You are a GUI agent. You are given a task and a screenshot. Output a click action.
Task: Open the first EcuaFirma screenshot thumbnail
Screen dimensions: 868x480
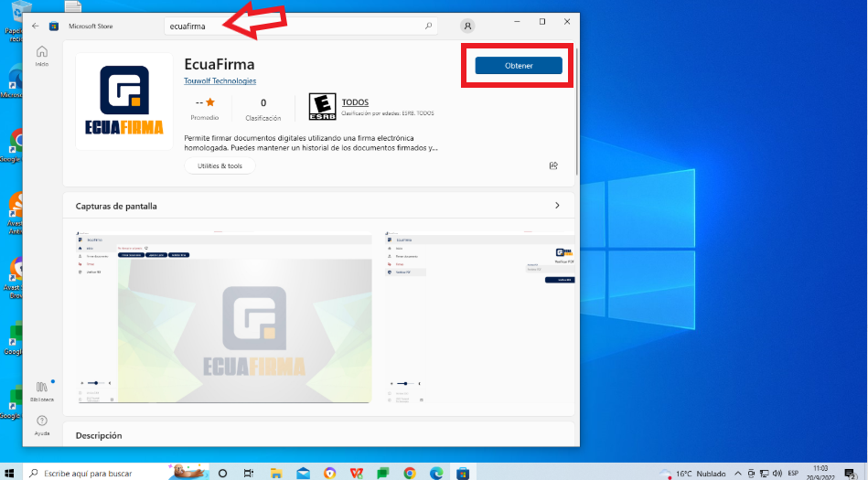pyautogui.click(x=224, y=316)
